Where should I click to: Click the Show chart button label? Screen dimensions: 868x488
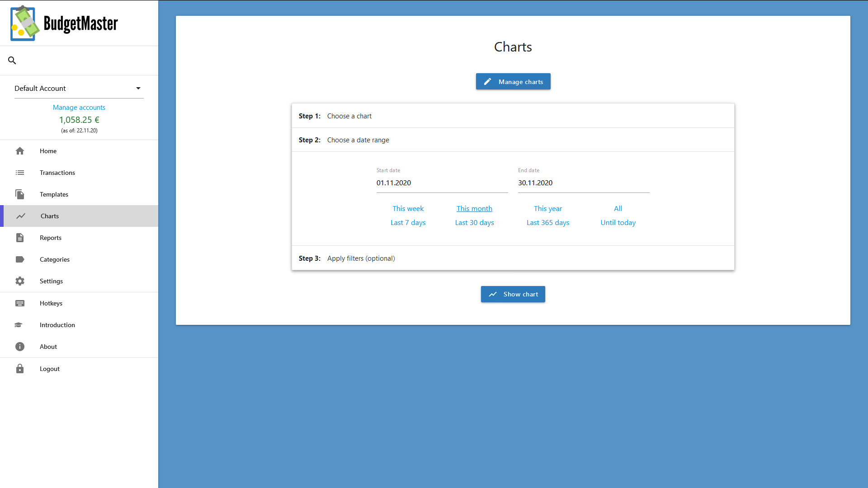point(521,294)
